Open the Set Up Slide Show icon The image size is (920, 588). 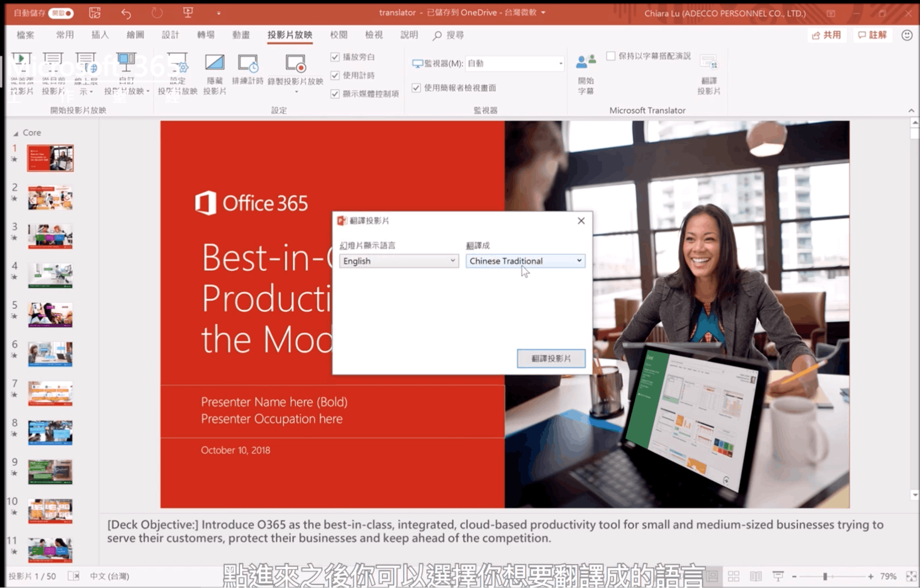tap(177, 63)
